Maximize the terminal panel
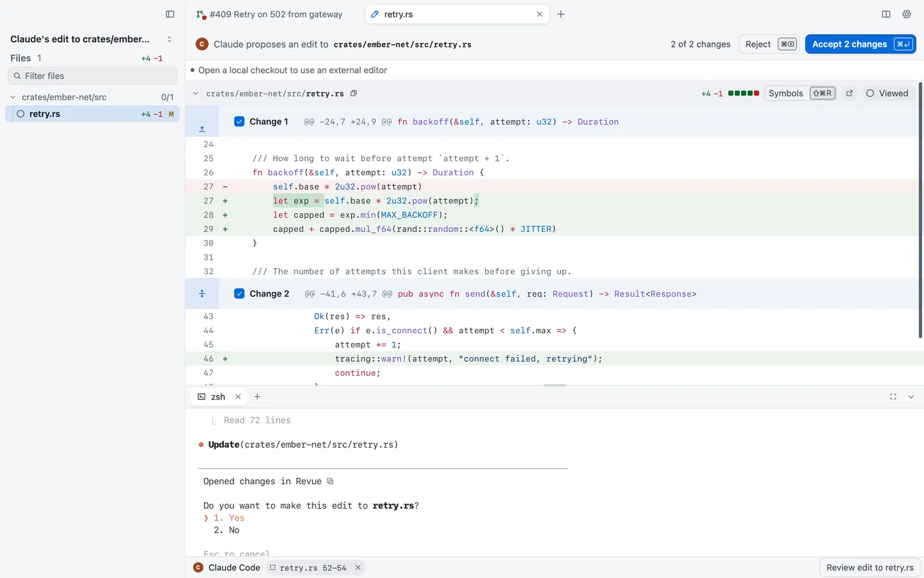The image size is (924, 578). pyautogui.click(x=893, y=397)
